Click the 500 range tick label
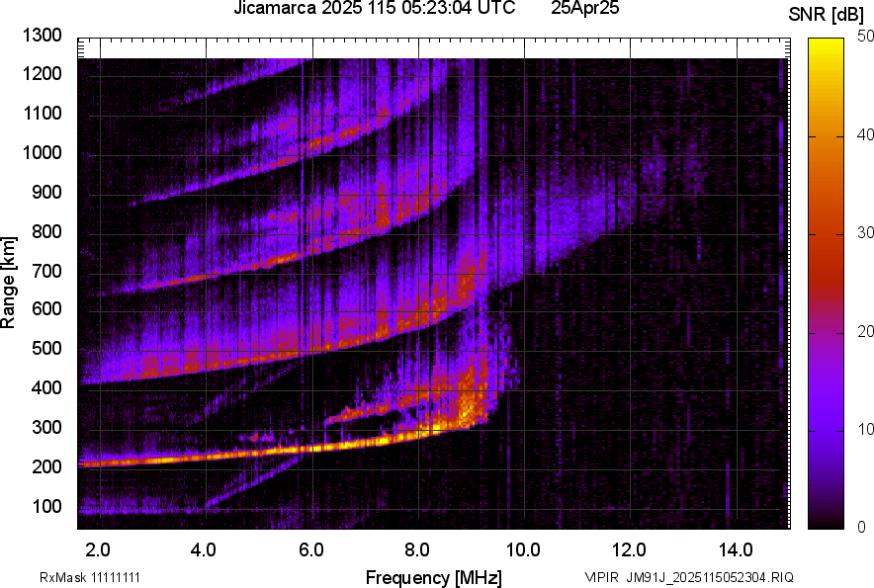Viewport: 874px width, 588px height. [46, 348]
